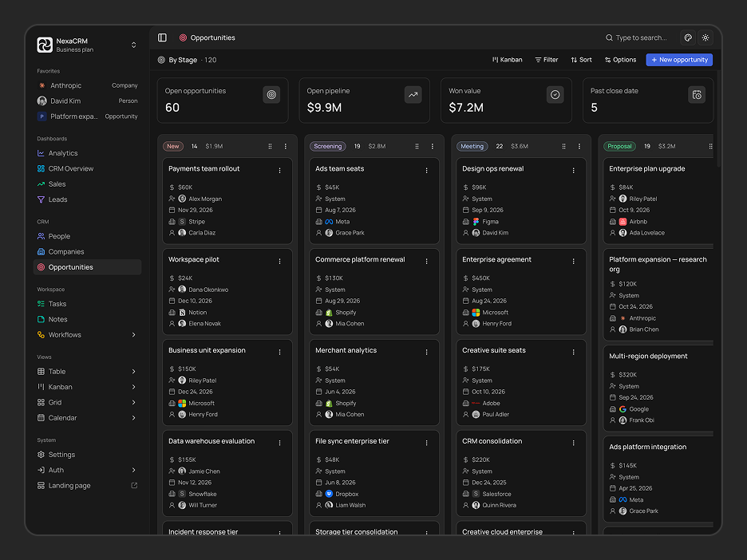This screenshot has height=560, width=747.
Task: Navigate to People
Action: click(x=87, y=236)
